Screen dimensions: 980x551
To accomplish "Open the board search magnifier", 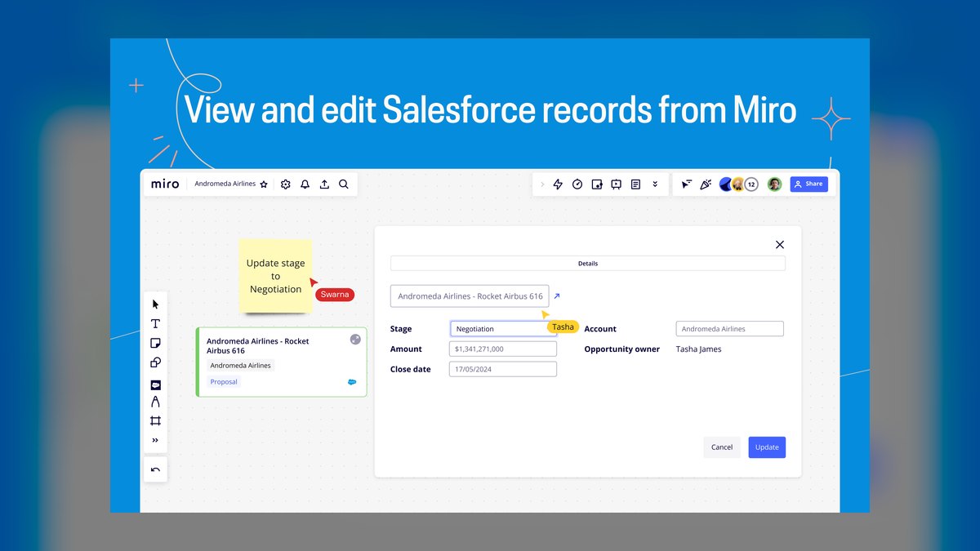I will tap(344, 184).
